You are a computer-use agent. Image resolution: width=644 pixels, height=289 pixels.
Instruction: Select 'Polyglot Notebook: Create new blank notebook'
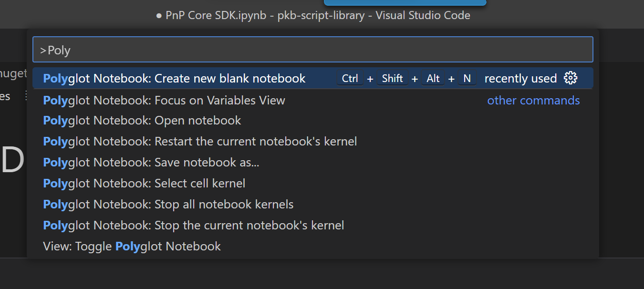click(x=174, y=78)
